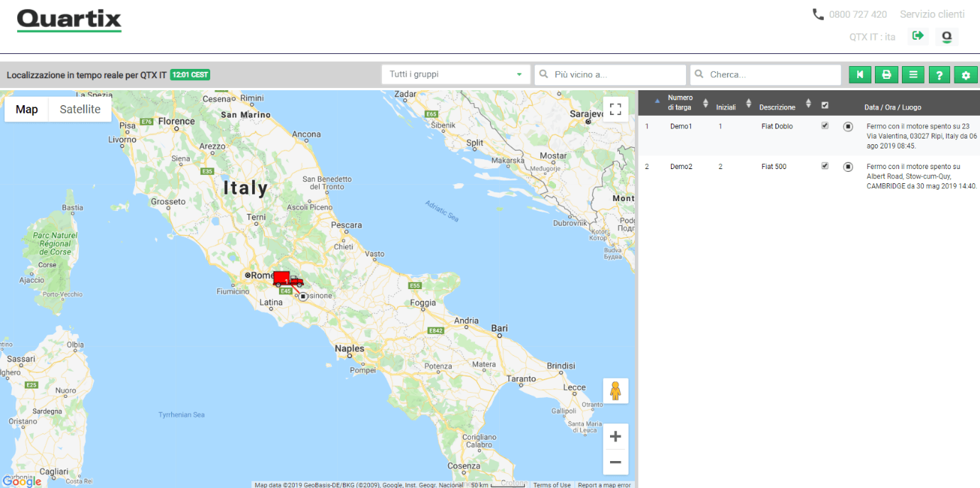This screenshot has width=980, height=488.
Task: Click the stopped status icon for Demo2
Action: (848, 167)
